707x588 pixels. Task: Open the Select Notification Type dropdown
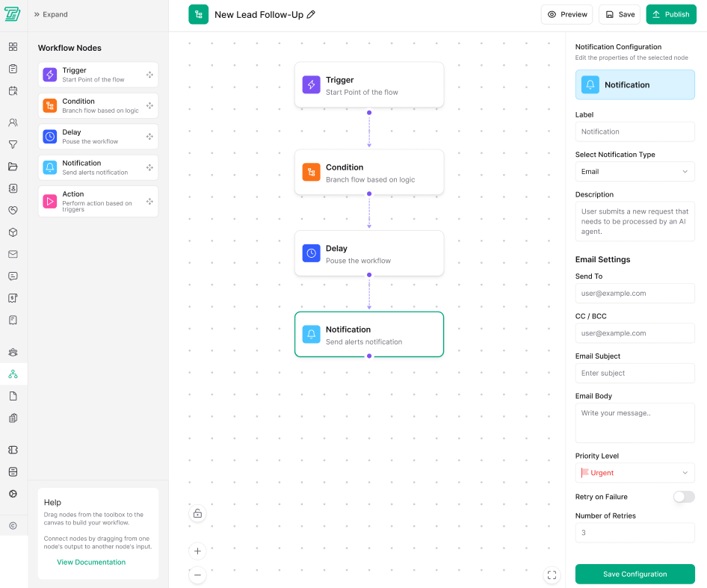pyautogui.click(x=635, y=172)
